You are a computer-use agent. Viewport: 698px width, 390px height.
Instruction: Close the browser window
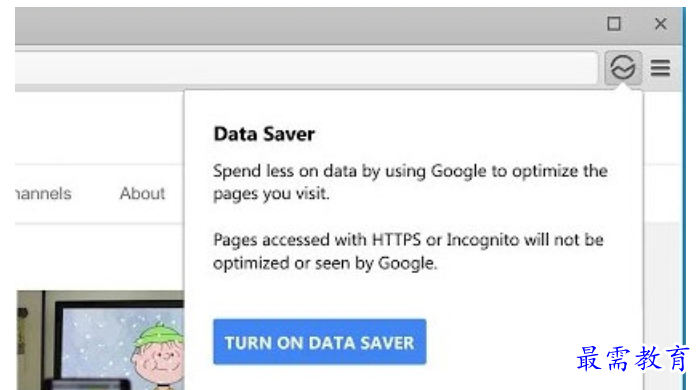point(661,24)
